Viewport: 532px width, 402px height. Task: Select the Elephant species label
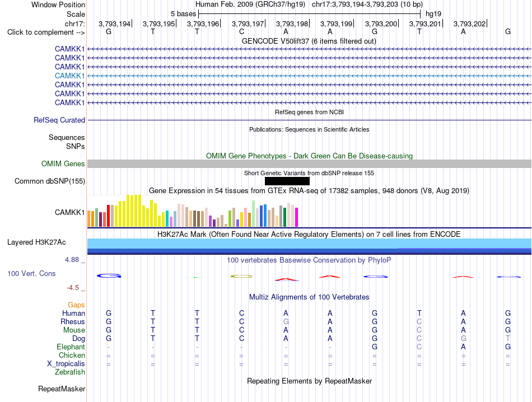point(71,347)
